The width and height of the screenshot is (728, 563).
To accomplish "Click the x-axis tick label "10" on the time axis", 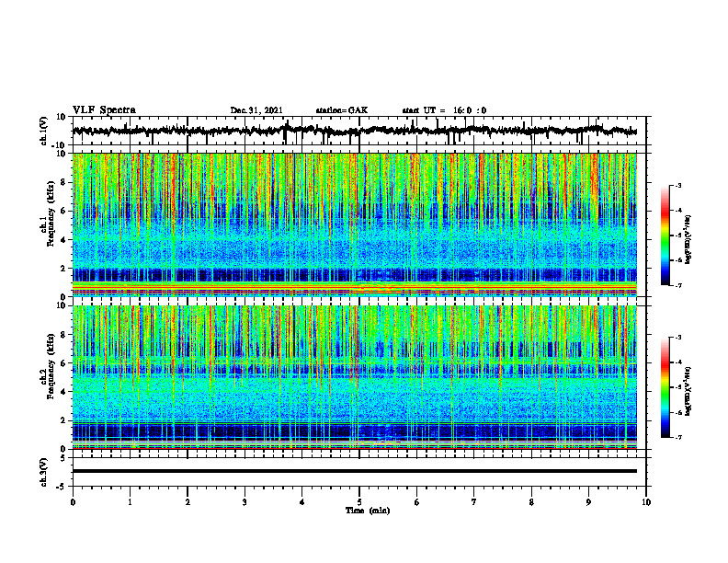I will [646, 502].
